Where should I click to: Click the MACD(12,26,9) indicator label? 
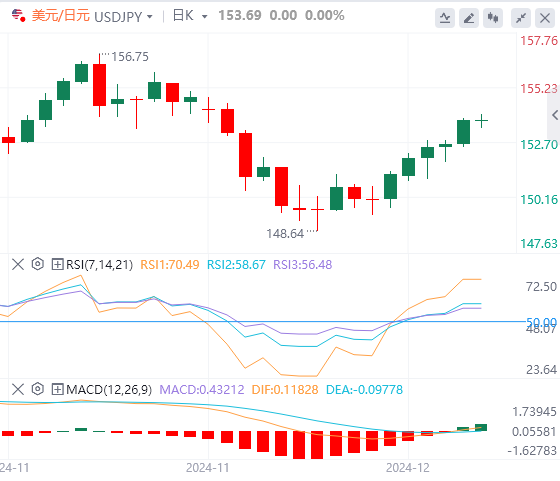[109, 389]
